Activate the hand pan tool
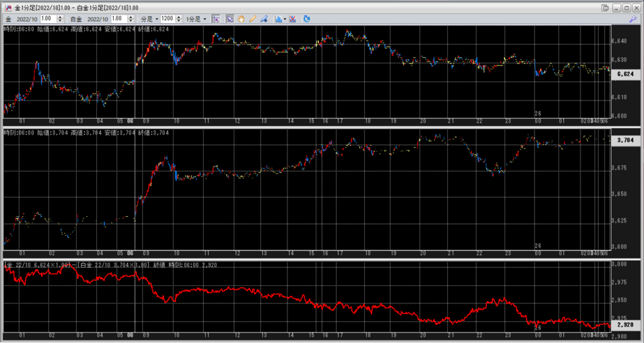Viewport: 644px width, 343px height. point(241,19)
